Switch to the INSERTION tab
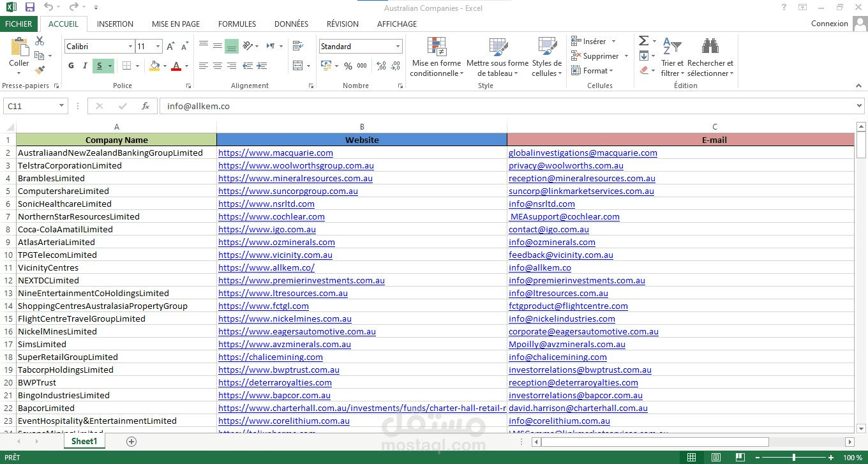868x464 pixels. click(115, 24)
